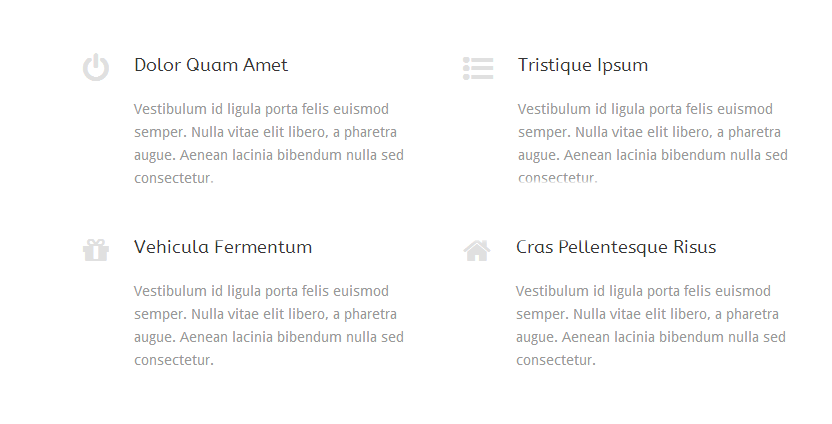Click "consectetur" ending the Dolor Quam Amet paragraph
Viewport: 832px width, 424px height.
pos(173,178)
